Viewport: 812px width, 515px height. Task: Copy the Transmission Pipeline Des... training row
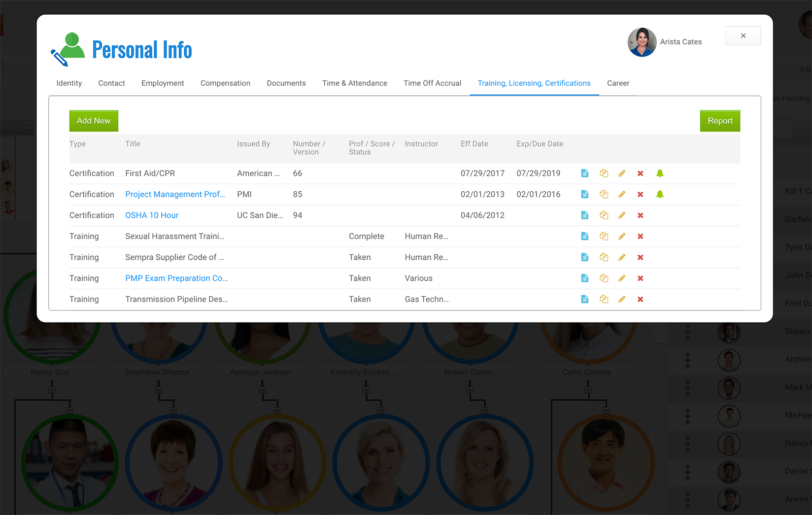[604, 299]
